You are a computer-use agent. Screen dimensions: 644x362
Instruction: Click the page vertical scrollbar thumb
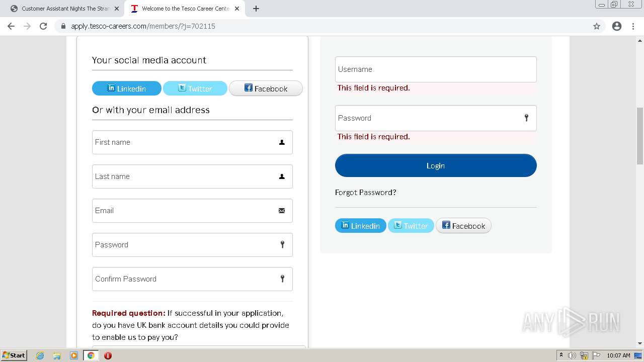pyautogui.click(x=640, y=136)
